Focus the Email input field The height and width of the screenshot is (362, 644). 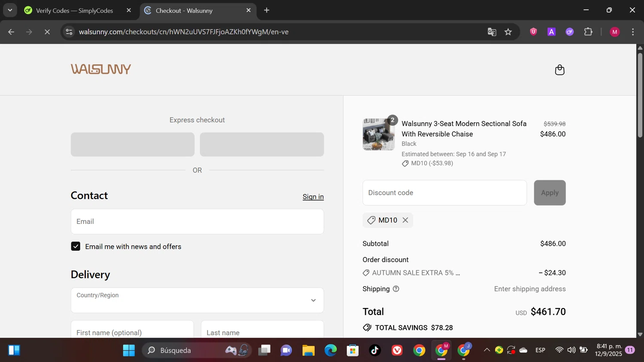197,222
